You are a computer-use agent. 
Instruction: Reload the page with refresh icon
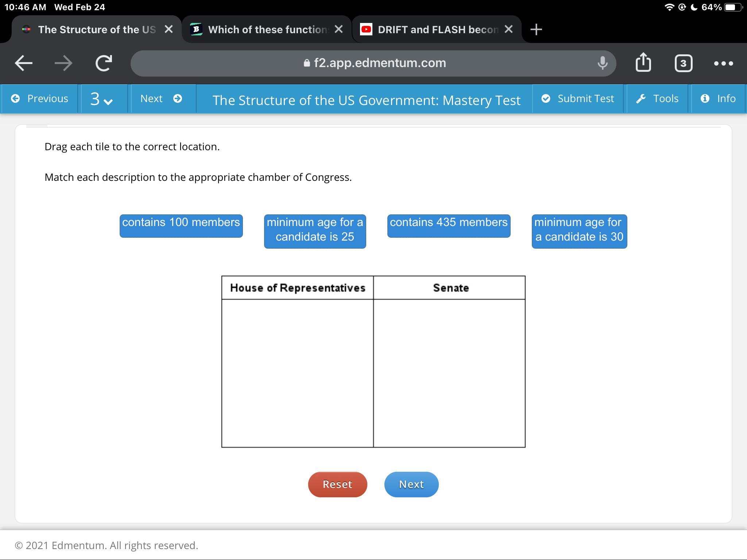tap(104, 63)
